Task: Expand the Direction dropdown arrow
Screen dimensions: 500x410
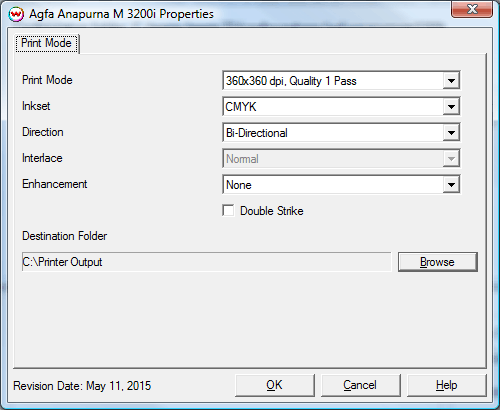Action: (x=451, y=133)
